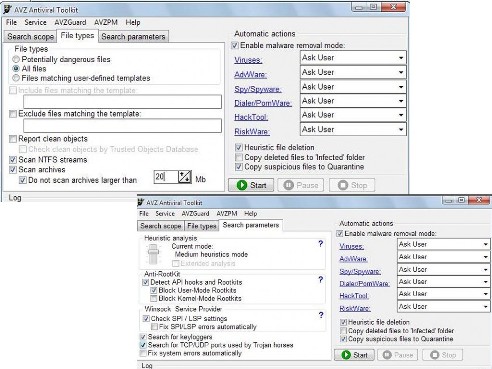Image resolution: width=492 pixels, height=369 pixels.
Task: Select Files matching user-defined templates option
Action: pos(16,78)
